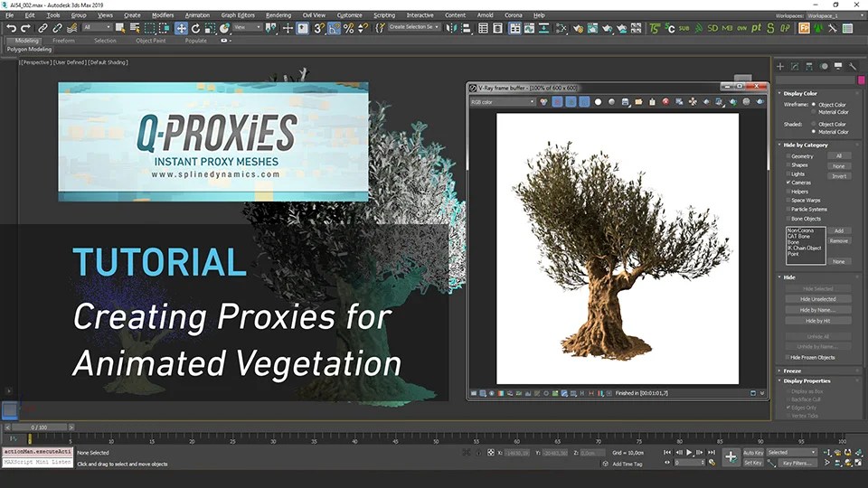This screenshot has width=868, height=488.
Task: Select Wireframe Material Color radio button
Action: [814, 112]
